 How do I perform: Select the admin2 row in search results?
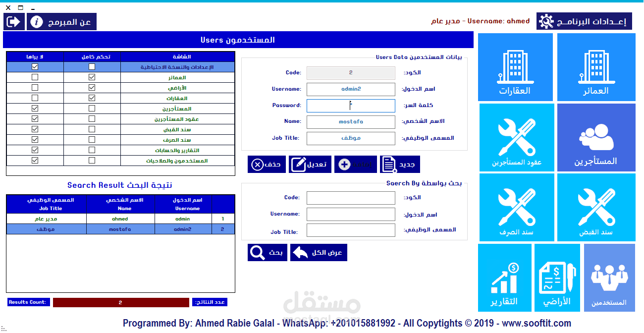120,229
